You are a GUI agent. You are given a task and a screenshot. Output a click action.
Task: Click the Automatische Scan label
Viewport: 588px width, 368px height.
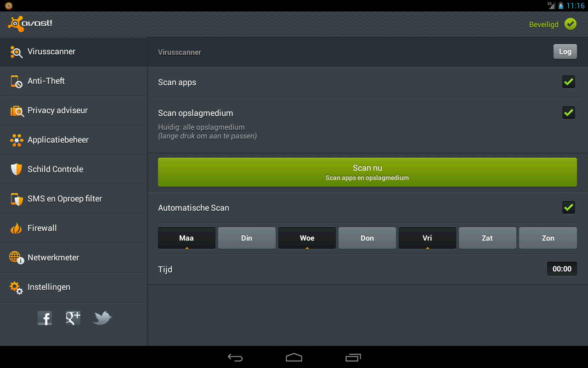(193, 208)
